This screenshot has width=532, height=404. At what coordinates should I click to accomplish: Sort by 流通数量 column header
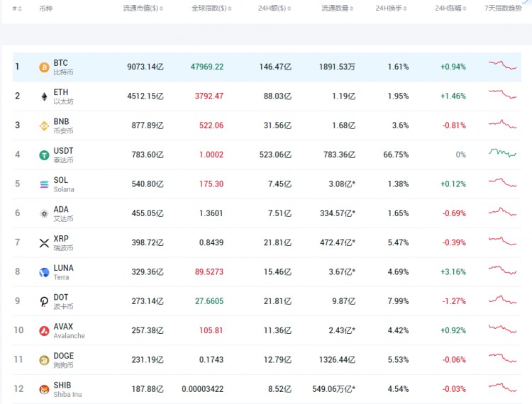337,9
